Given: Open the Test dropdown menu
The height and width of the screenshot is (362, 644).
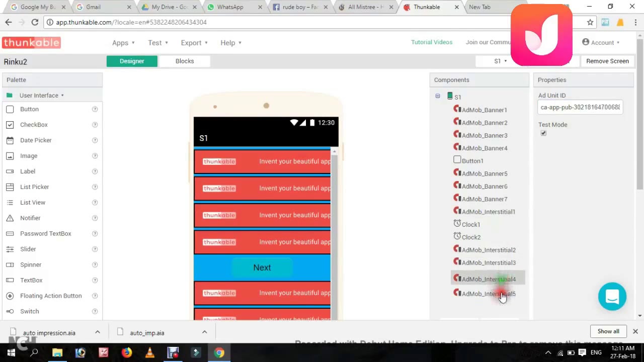Looking at the screenshot, I should (157, 43).
